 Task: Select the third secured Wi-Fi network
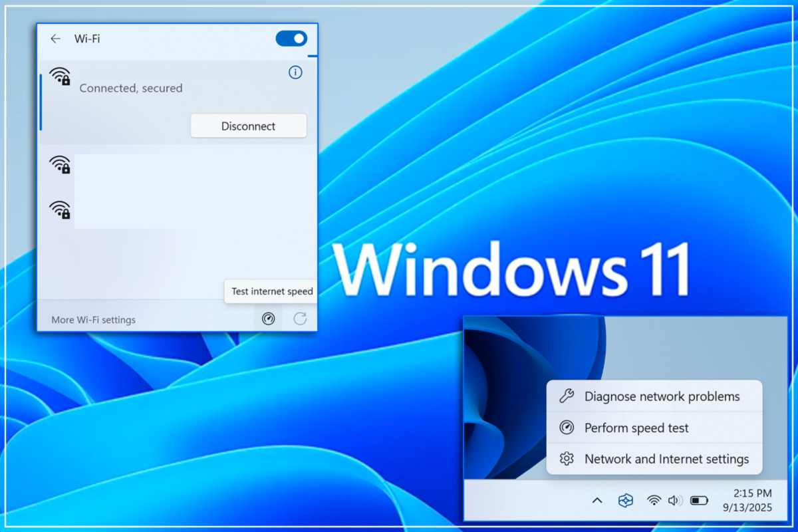60,209
